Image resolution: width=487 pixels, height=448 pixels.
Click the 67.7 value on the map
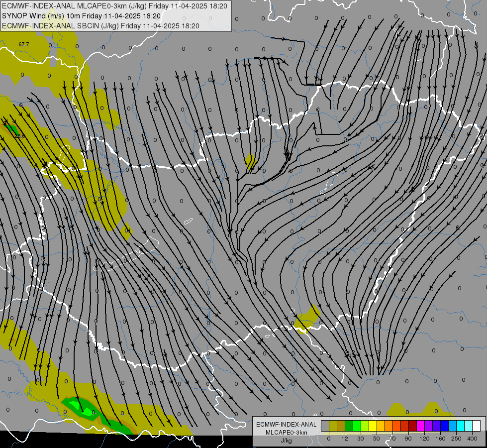click(24, 44)
